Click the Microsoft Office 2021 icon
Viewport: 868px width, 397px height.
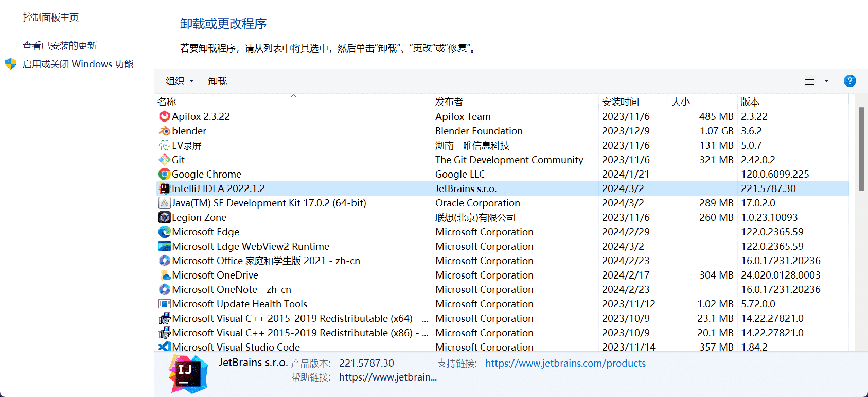click(164, 261)
